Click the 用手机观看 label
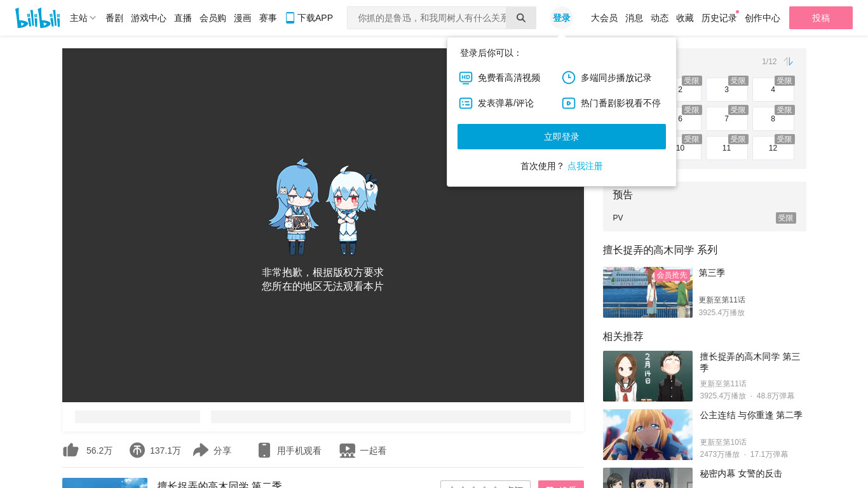The width and height of the screenshot is (868, 488). (299, 451)
